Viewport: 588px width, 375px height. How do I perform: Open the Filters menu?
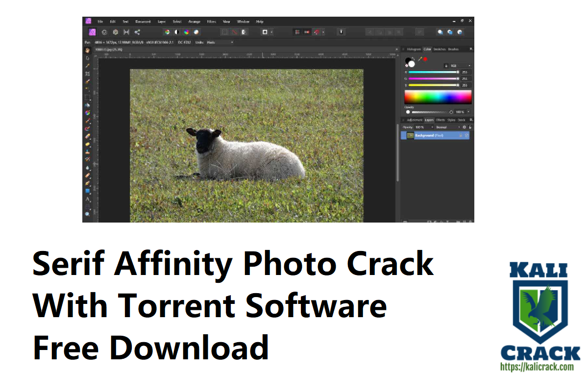(x=212, y=22)
